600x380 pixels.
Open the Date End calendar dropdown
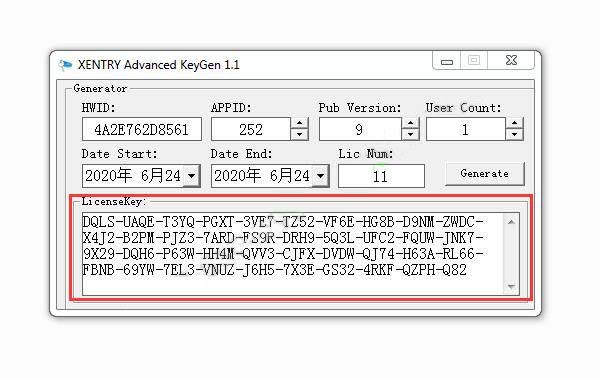pyautogui.click(x=320, y=176)
